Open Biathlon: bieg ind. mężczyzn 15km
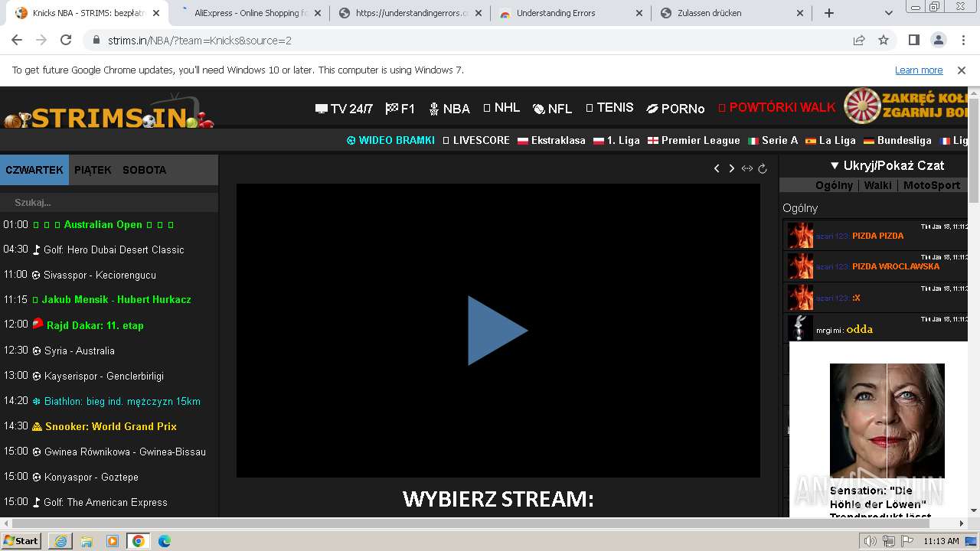The image size is (980, 551). [x=116, y=401]
